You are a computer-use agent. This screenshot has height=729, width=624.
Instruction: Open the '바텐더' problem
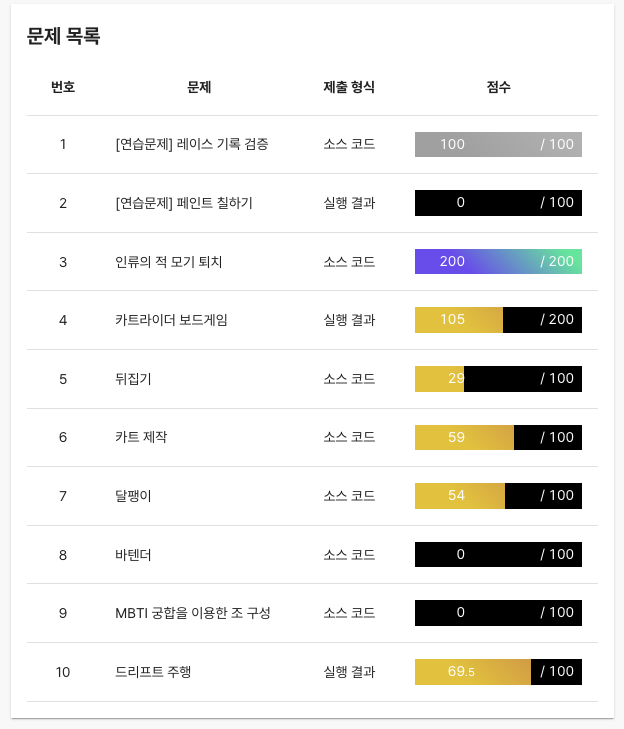[x=133, y=555]
